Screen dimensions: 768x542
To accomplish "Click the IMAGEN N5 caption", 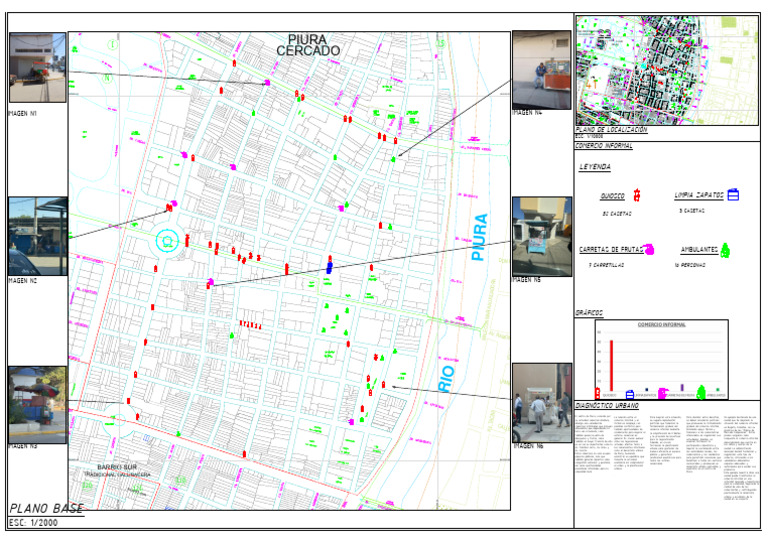I will 527,280.
